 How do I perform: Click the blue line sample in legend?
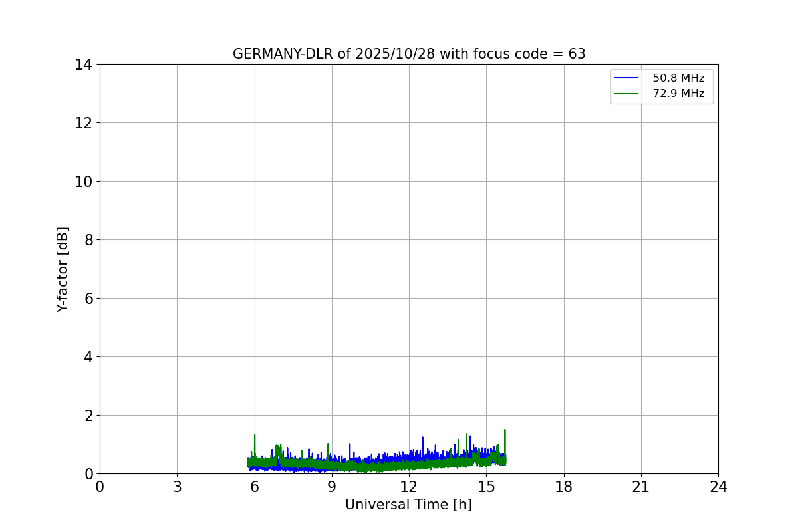626,78
